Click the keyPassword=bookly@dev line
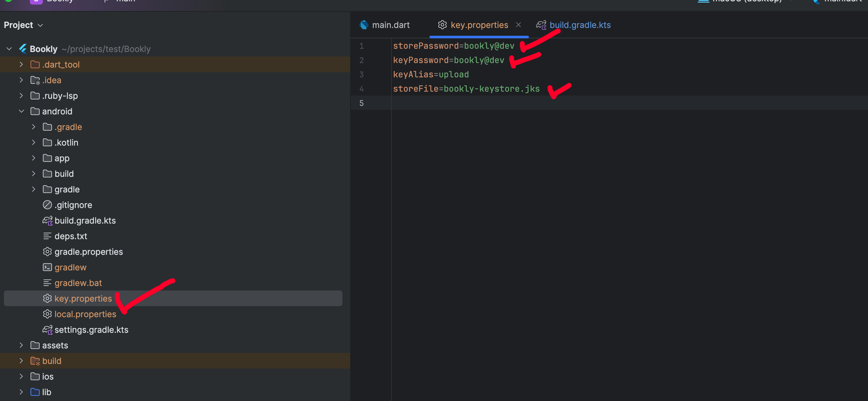This screenshot has height=401, width=868. [x=449, y=60]
